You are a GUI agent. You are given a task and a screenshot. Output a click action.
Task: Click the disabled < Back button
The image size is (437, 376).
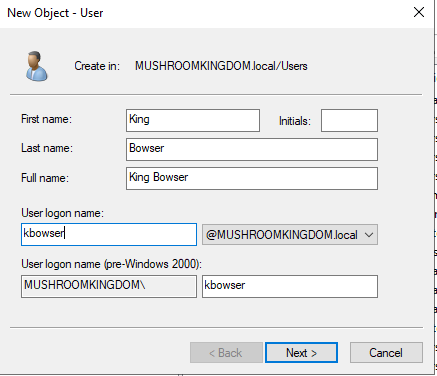[x=226, y=353]
